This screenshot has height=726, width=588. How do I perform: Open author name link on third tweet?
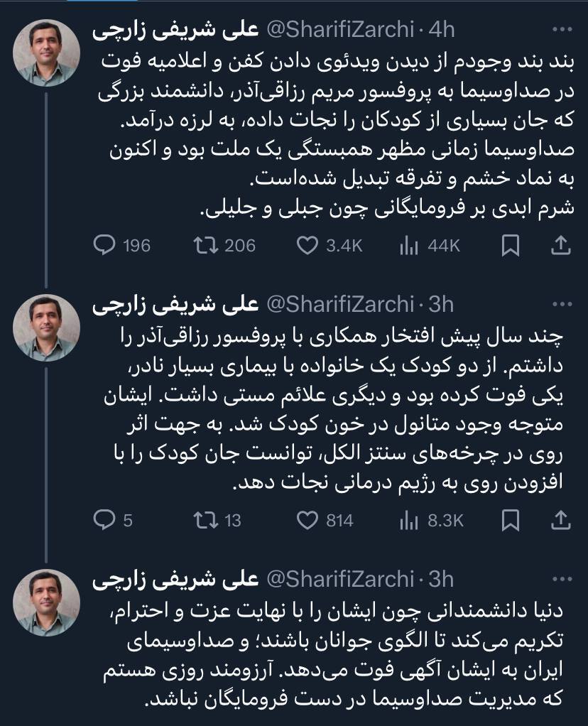[x=175, y=580]
